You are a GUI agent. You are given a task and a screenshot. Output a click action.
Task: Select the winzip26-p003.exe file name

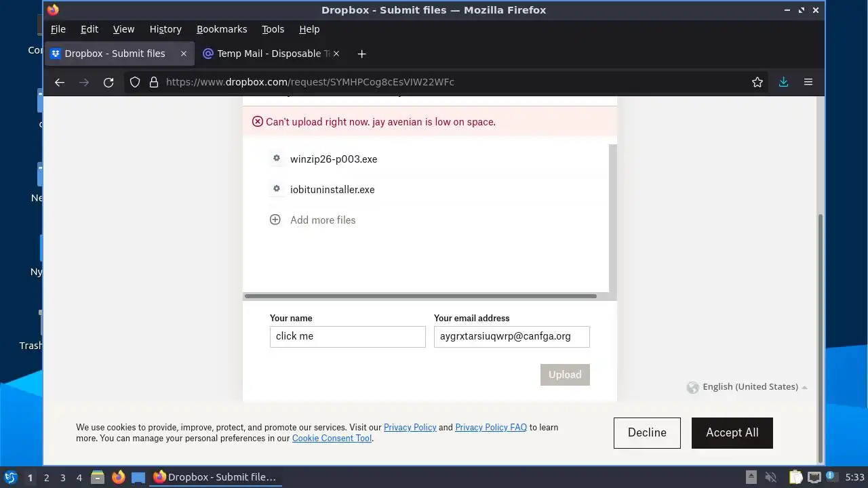pyautogui.click(x=334, y=159)
